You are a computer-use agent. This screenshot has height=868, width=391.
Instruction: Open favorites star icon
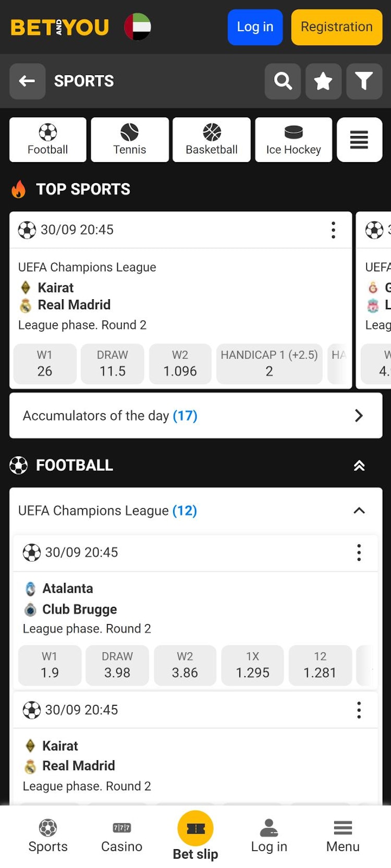323,81
